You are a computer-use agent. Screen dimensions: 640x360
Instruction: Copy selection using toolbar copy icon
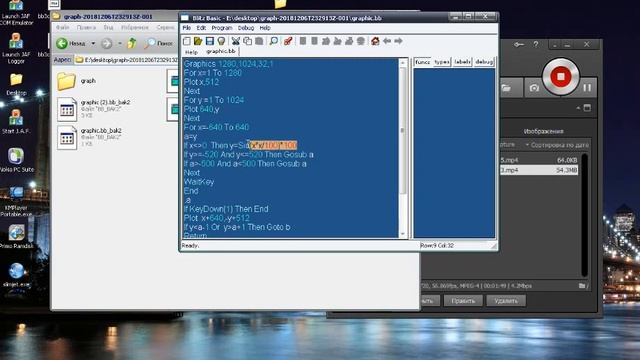click(x=247, y=41)
